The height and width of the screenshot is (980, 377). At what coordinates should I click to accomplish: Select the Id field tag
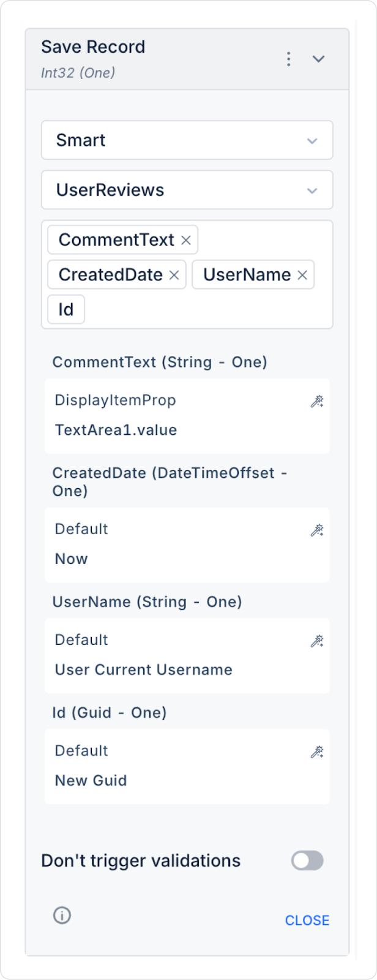click(x=66, y=310)
